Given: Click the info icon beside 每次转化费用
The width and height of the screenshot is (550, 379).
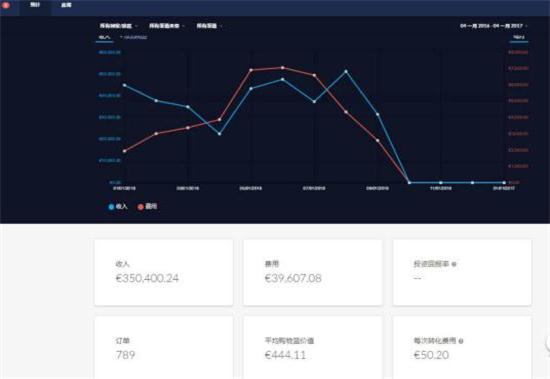Looking at the screenshot, I should click(x=461, y=341).
